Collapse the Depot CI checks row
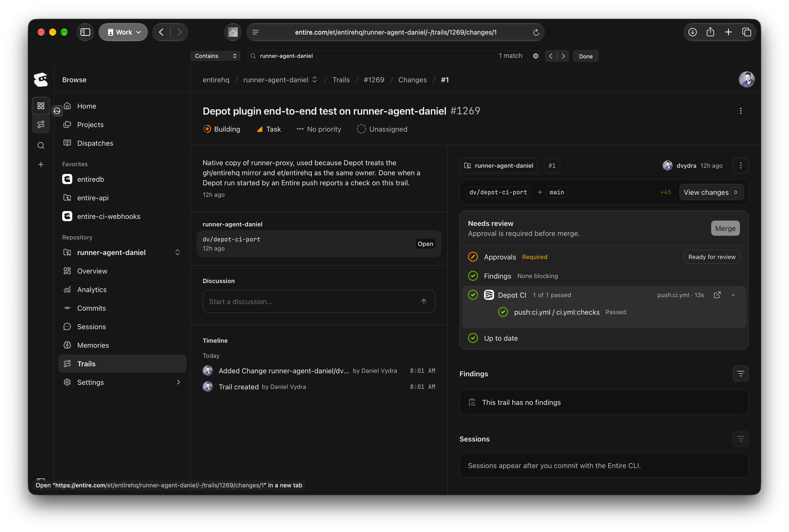This screenshot has width=789, height=532. pyautogui.click(x=733, y=295)
